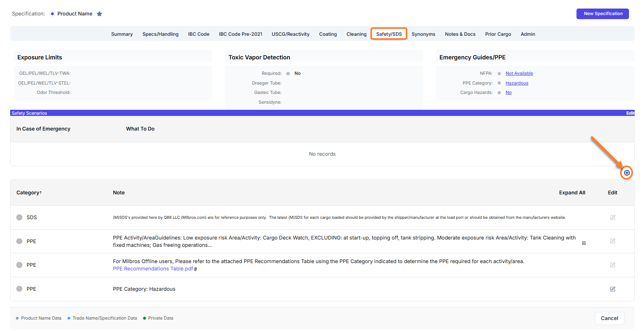
Task: Sort by the Category column header
Action: (x=29, y=193)
